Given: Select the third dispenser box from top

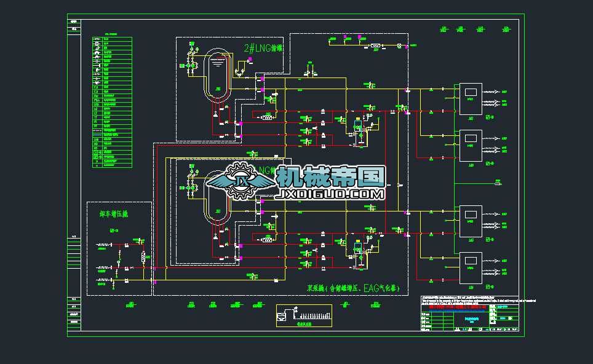Looking at the screenshot, I should pos(471,221).
